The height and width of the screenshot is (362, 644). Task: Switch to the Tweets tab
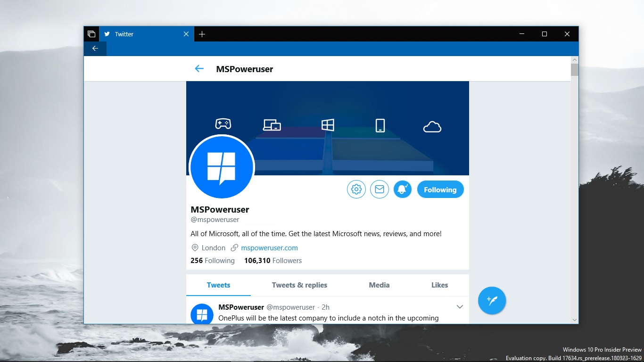coord(218,285)
